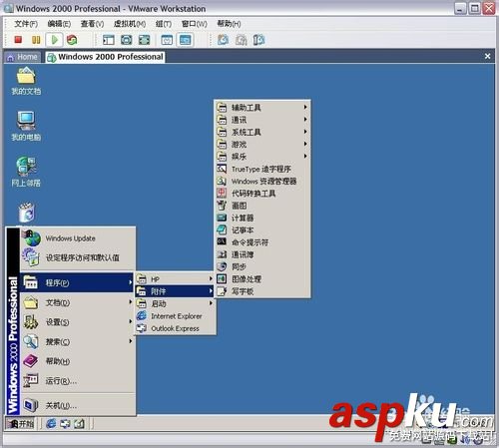Click 运行(R)... in the Start menu

pyautogui.click(x=78, y=381)
